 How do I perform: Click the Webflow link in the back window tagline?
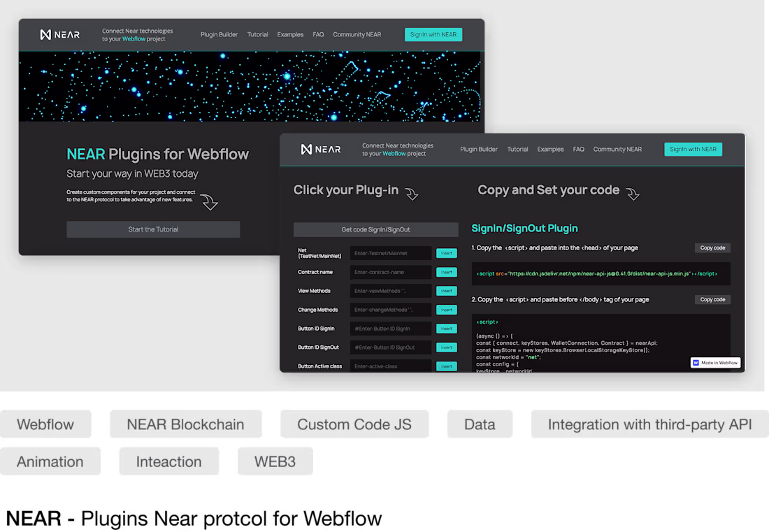pos(134,39)
